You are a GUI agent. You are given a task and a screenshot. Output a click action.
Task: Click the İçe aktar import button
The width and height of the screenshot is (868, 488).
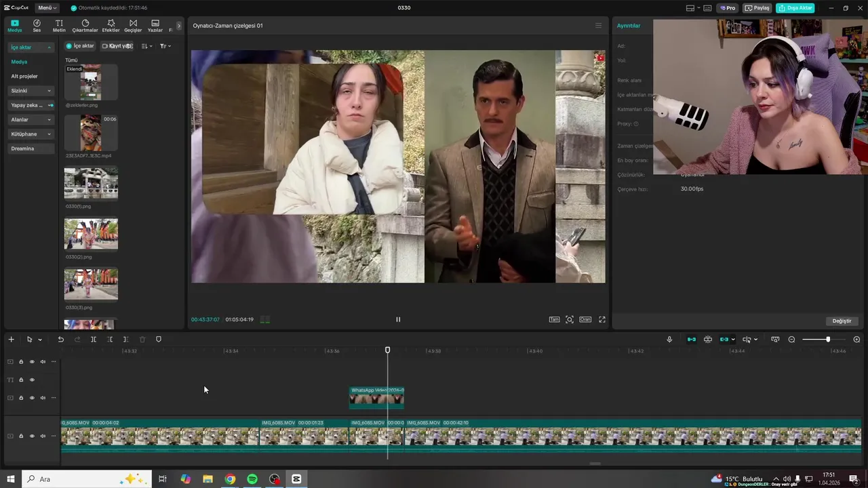tap(80, 46)
